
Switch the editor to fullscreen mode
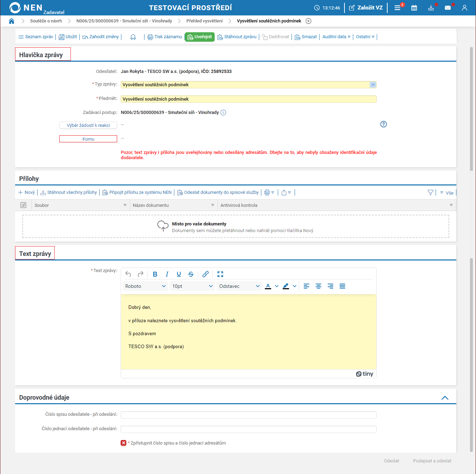coord(220,274)
